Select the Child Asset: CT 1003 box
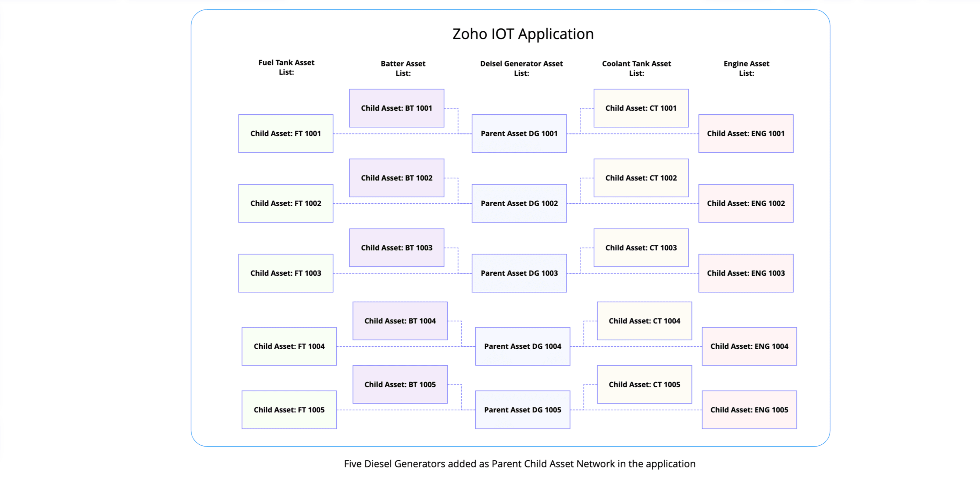The height and width of the screenshot is (480, 980). pos(641,248)
